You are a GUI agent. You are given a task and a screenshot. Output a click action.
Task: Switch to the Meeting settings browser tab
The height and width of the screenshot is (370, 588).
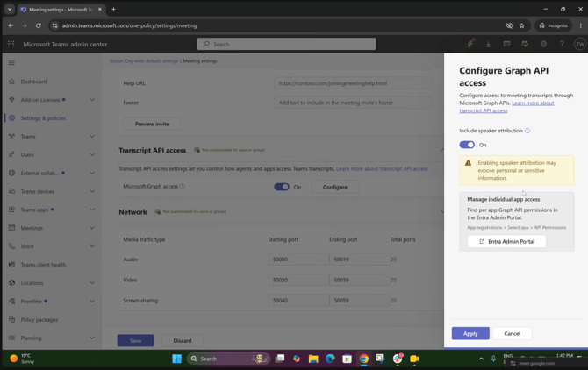(x=61, y=10)
